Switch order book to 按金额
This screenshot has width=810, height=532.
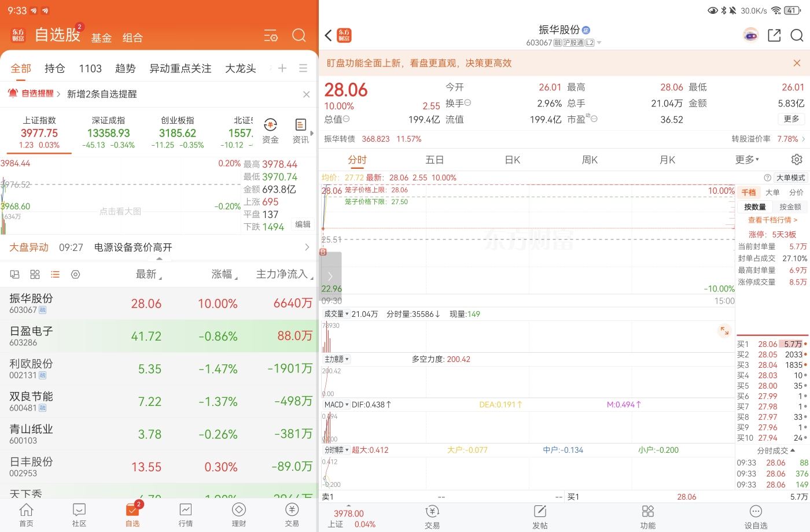pyautogui.click(x=790, y=207)
